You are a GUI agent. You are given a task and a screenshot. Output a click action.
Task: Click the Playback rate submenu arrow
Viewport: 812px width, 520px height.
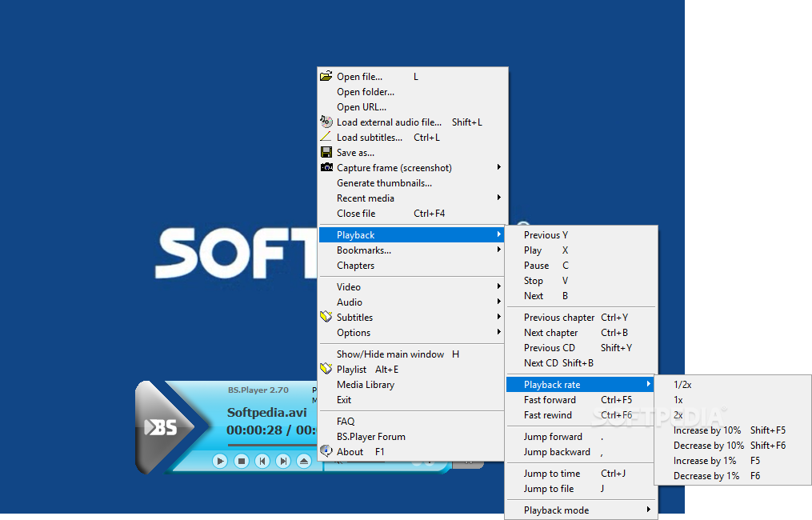pos(648,384)
